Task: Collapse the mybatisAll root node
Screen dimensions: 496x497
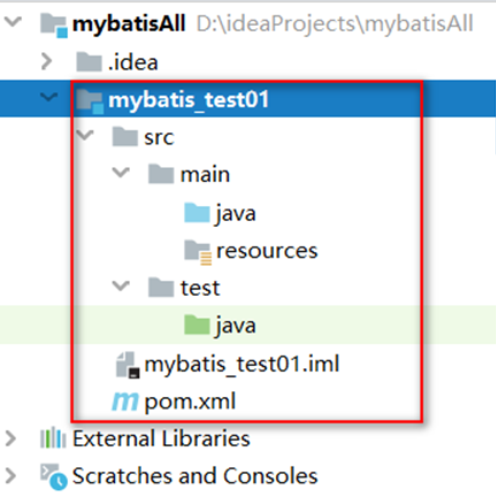Action: tap(13, 22)
